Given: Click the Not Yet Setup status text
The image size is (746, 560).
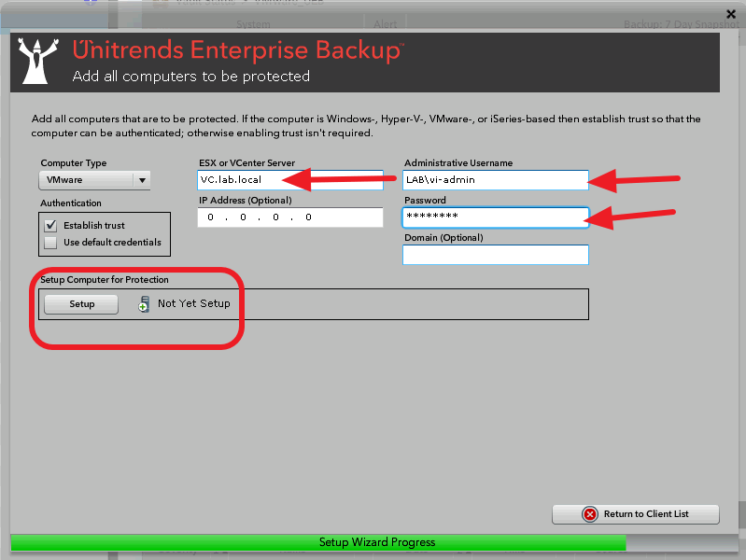Looking at the screenshot, I should point(194,303).
